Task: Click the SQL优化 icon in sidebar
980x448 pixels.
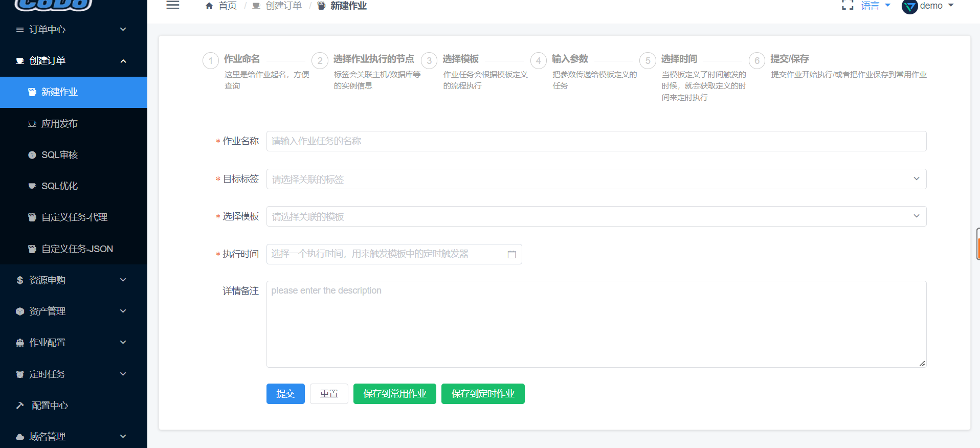Action: (32, 186)
